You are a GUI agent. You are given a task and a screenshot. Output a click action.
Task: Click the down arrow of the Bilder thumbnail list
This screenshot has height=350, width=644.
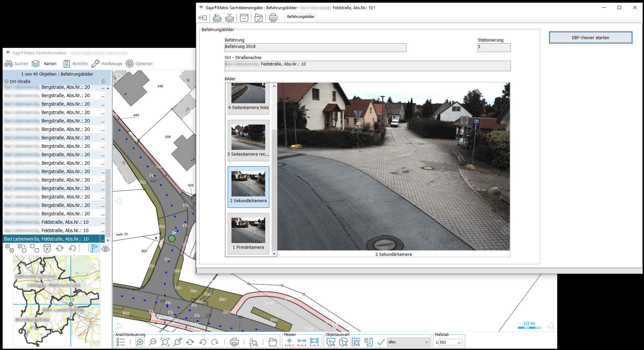pyautogui.click(x=274, y=253)
